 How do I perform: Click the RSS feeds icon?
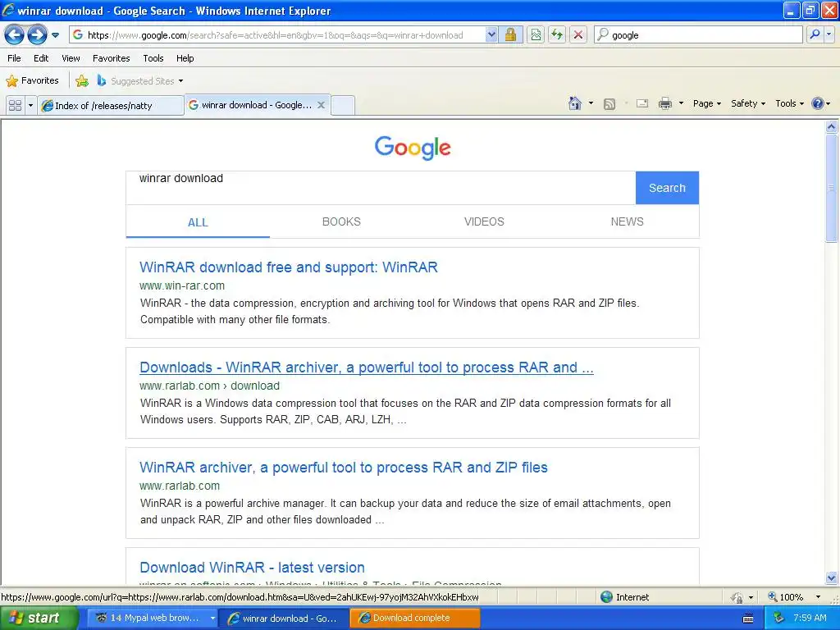tap(609, 104)
